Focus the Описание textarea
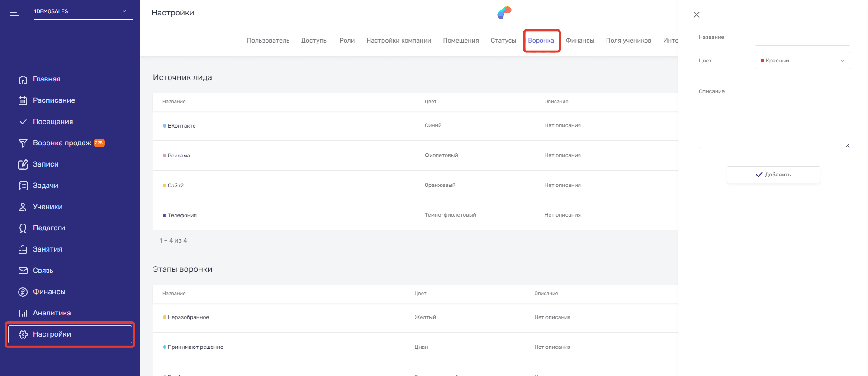The height and width of the screenshot is (376, 868). 774,126
